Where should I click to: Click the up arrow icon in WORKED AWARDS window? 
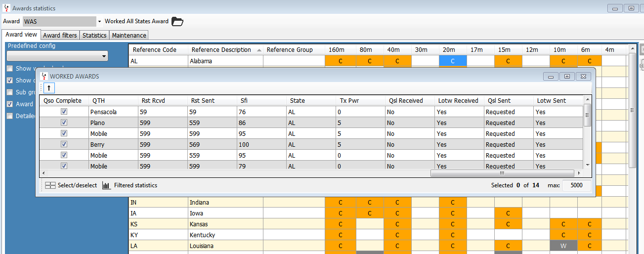[x=49, y=88]
